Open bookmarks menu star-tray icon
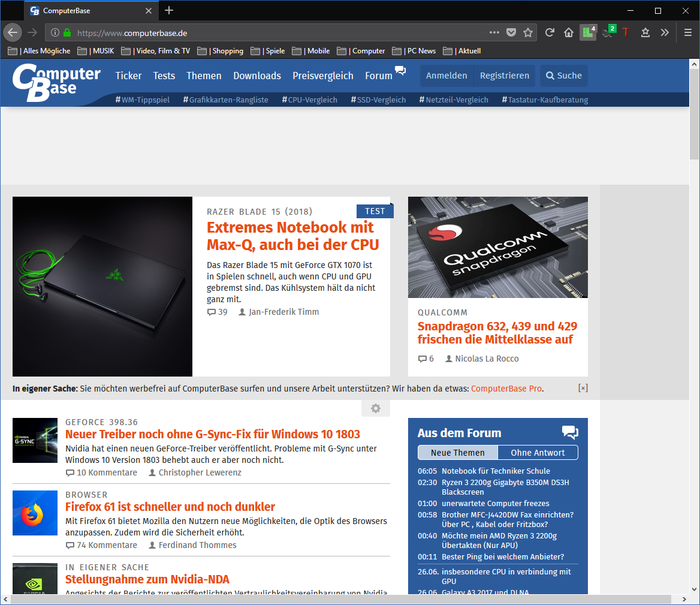 pos(645,32)
